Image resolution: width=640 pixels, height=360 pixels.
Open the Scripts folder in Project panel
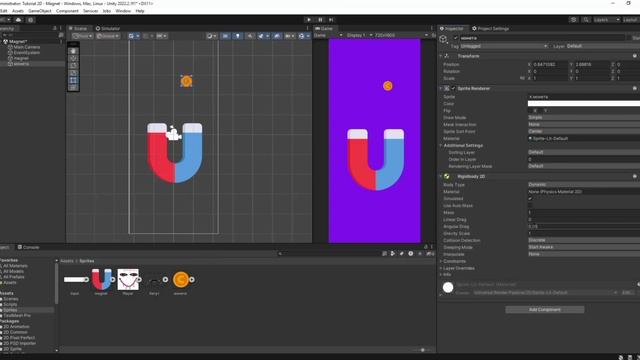(10, 304)
